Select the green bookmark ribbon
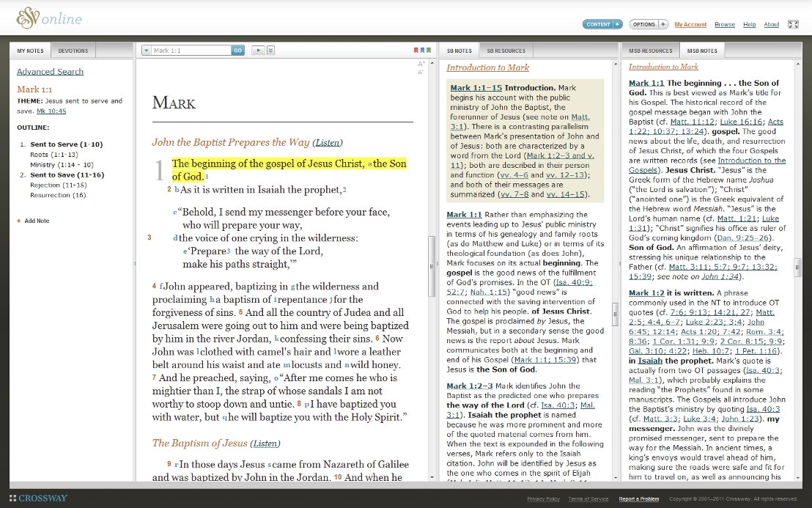 pyautogui.click(x=428, y=51)
